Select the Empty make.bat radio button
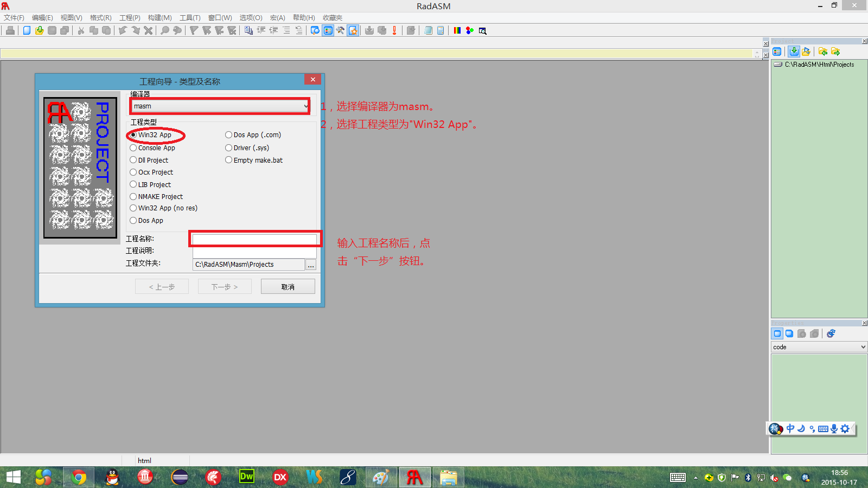Image resolution: width=868 pixels, height=488 pixels. coord(228,160)
